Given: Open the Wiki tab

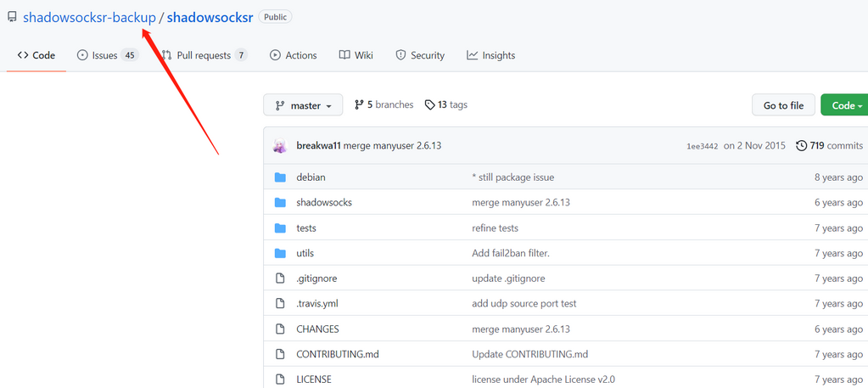Looking at the screenshot, I should tap(356, 55).
